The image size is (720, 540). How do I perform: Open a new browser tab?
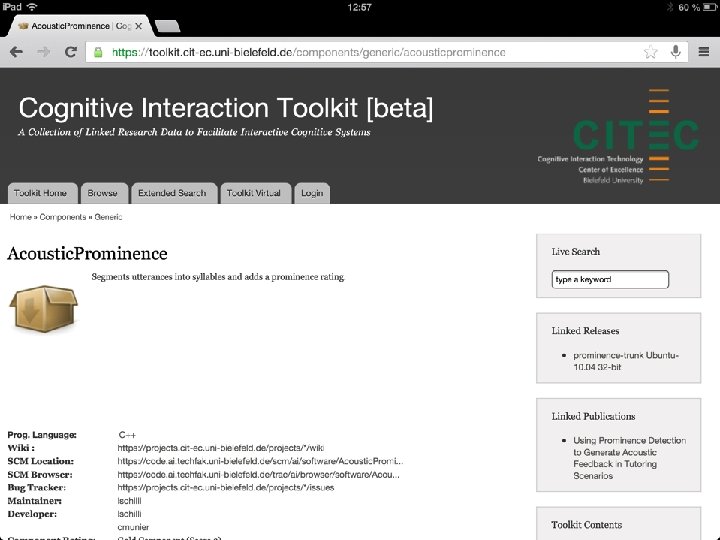pyautogui.click(x=168, y=26)
